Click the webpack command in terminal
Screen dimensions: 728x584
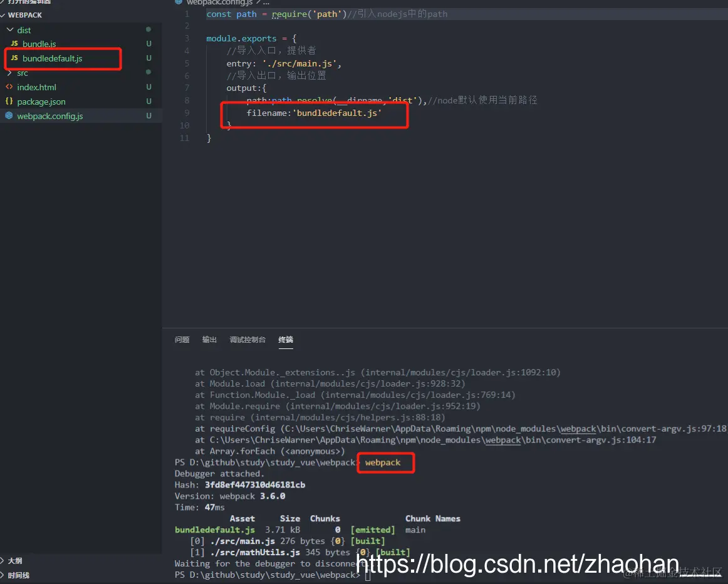click(383, 463)
